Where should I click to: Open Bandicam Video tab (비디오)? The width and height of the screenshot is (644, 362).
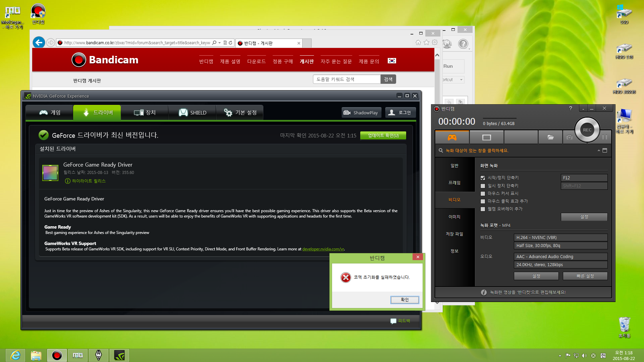[x=454, y=200]
